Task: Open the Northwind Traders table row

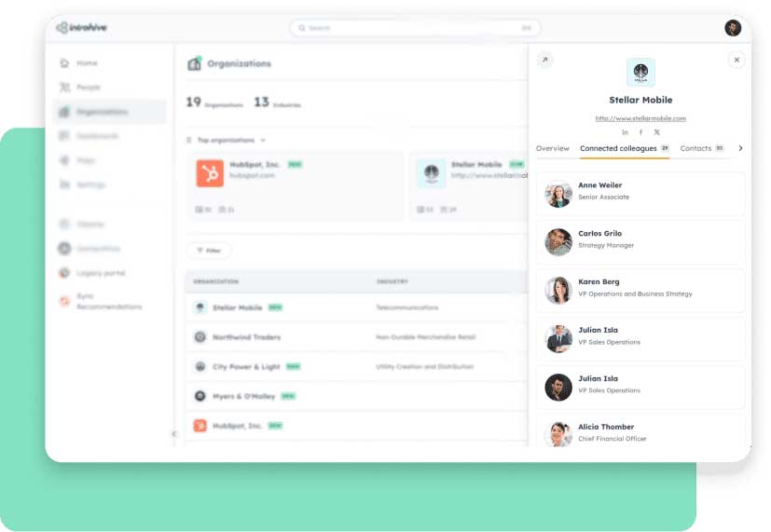Action: coord(356,337)
